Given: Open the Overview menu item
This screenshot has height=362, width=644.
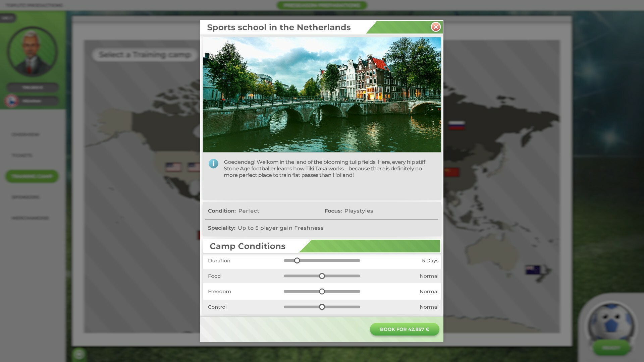Looking at the screenshot, I should pyautogui.click(x=25, y=134).
